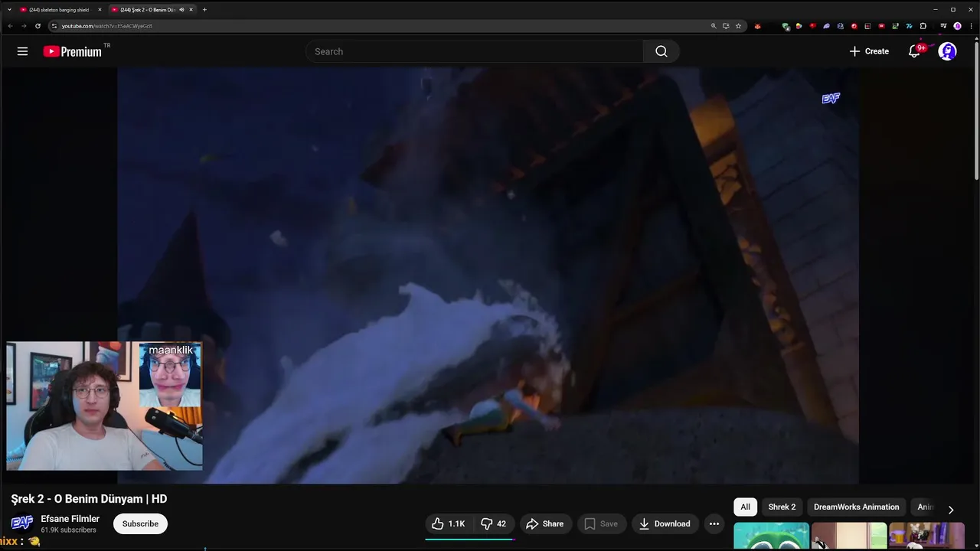Show more filter chips with right chevron
Viewport: 980px width, 551px height.
point(951,510)
